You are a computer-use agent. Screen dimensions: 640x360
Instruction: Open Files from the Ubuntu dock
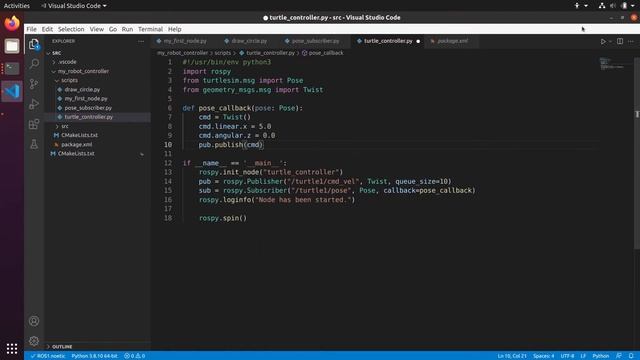(x=12, y=46)
